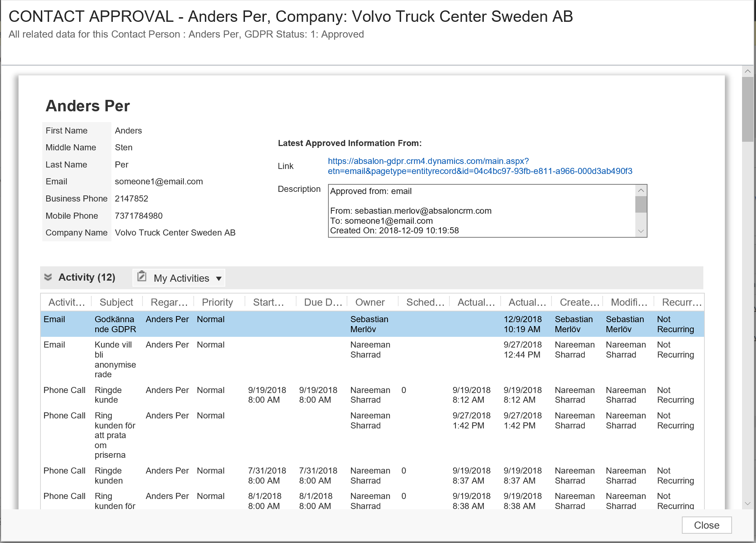This screenshot has height=543, width=756.
Task: Click the 'Anders Per' contact heading
Action: 88,106
